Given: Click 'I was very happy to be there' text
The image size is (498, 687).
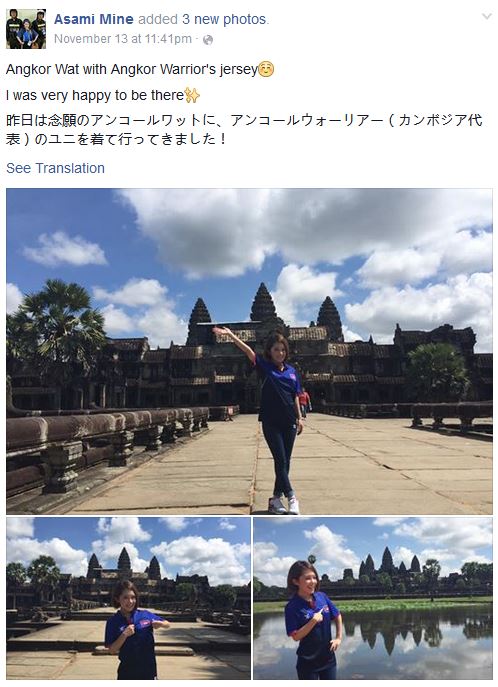Looking at the screenshot, I should click(x=95, y=96).
